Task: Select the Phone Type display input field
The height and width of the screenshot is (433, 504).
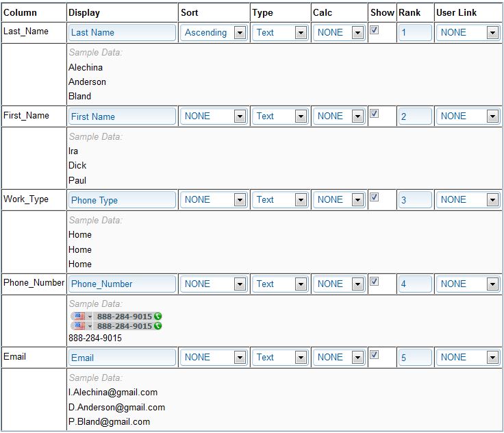Action: [x=122, y=200]
